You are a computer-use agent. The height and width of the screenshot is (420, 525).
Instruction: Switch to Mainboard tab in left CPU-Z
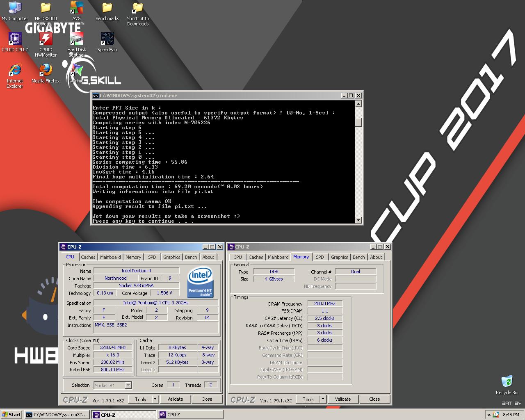point(110,257)
